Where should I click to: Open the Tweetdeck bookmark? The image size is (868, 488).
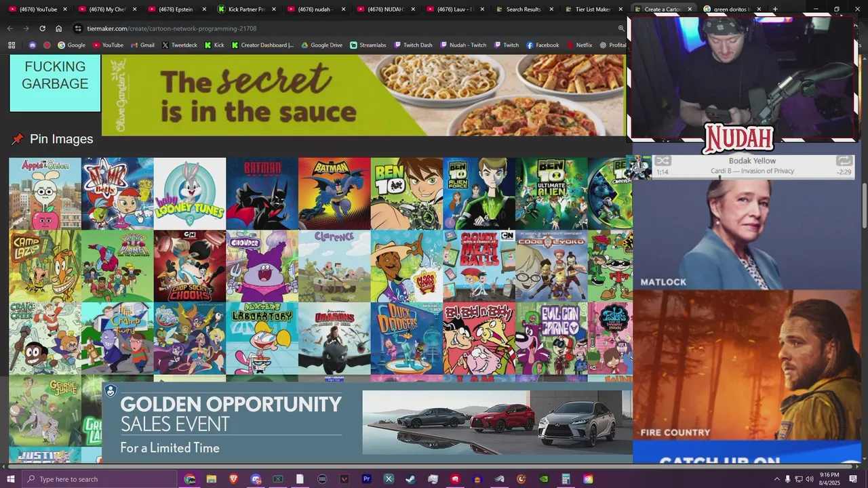(x=179, y=45)
